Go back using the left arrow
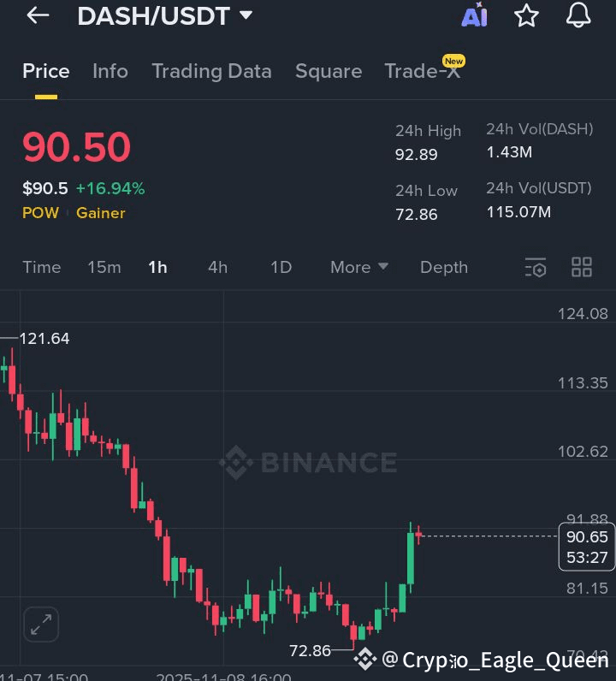The image size is (616, 681). click(x=38, y=15)
